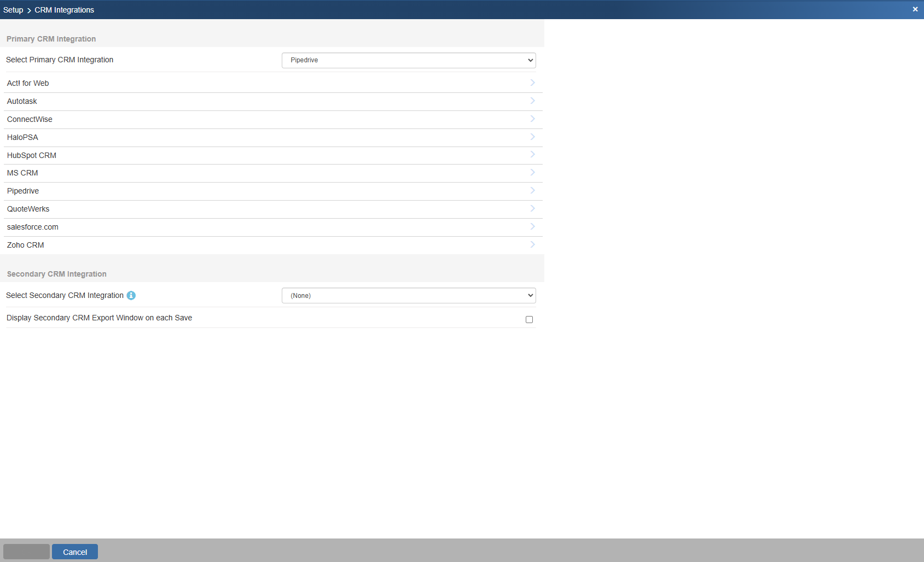Enable Display Secondary CRM Export Window checkbox
This screenshot has height=562, width=924.
(x=529, y=319)
